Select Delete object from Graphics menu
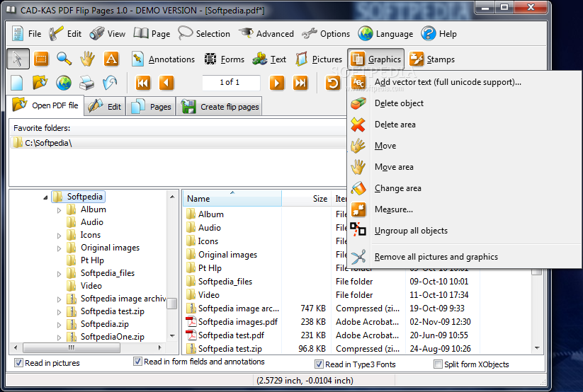This screenshot has width=583, height=392. click(399, 103)
